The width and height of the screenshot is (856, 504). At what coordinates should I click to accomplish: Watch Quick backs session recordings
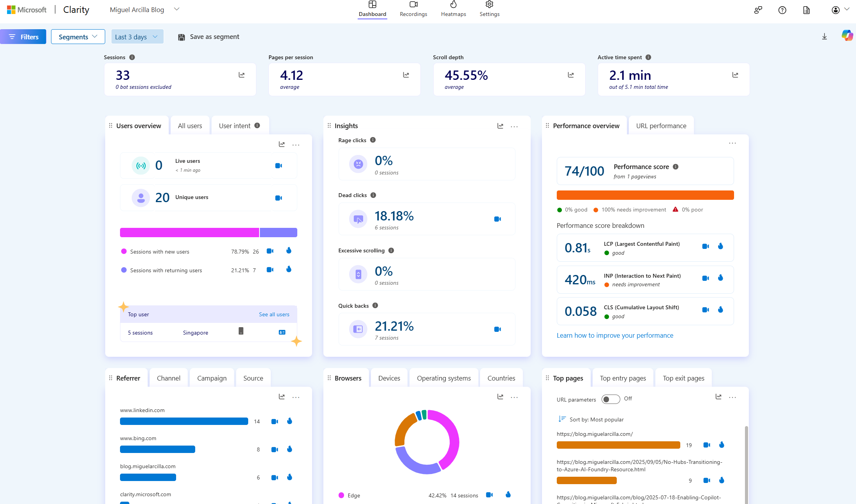point(498,329)
